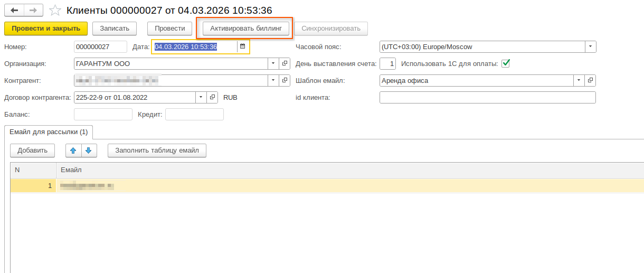Expand the Договор контрагента dropdown
This screenshot has height=273, width=644.
[x=201, y=98]
